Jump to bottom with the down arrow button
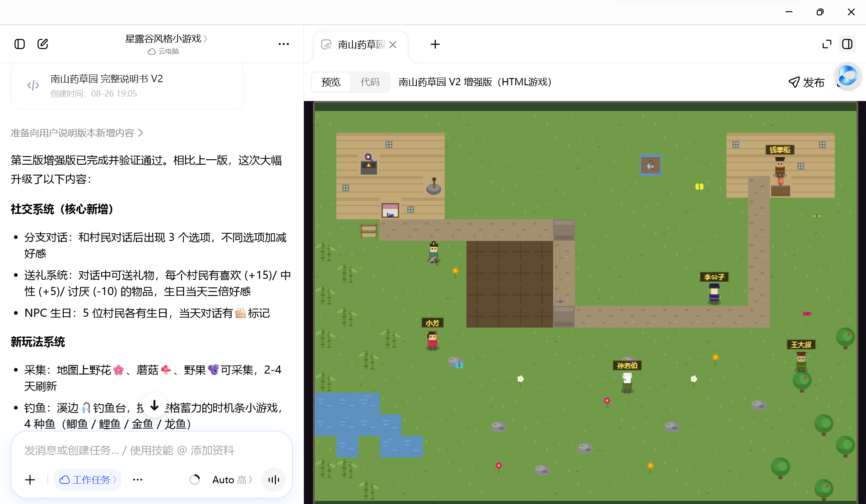 click(x=154, y=405)
